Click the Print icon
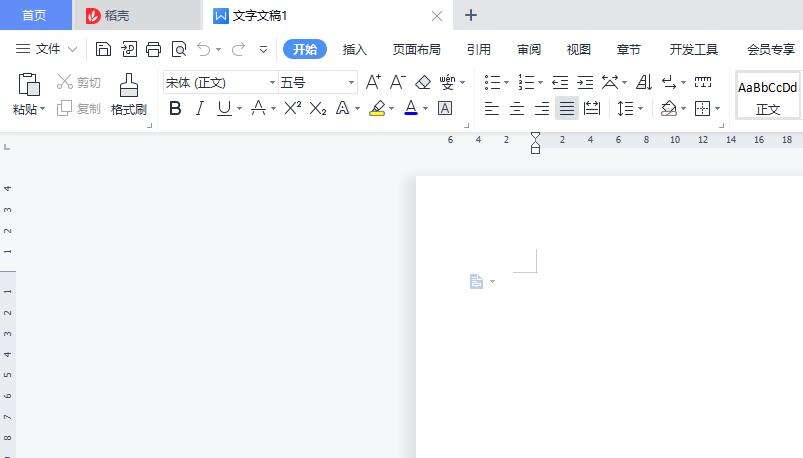This screenshot has width=803, height=458. pyautogui.click(x=153, y=49)
